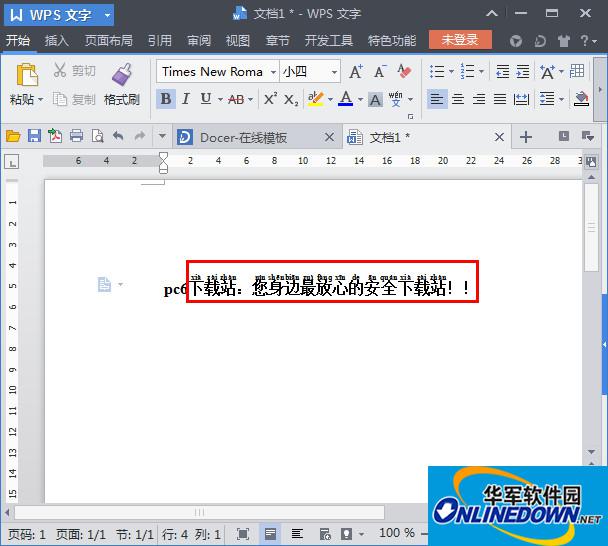Expand the font size 小四 dropdown

pyautogui.click(x=333, y=72)
